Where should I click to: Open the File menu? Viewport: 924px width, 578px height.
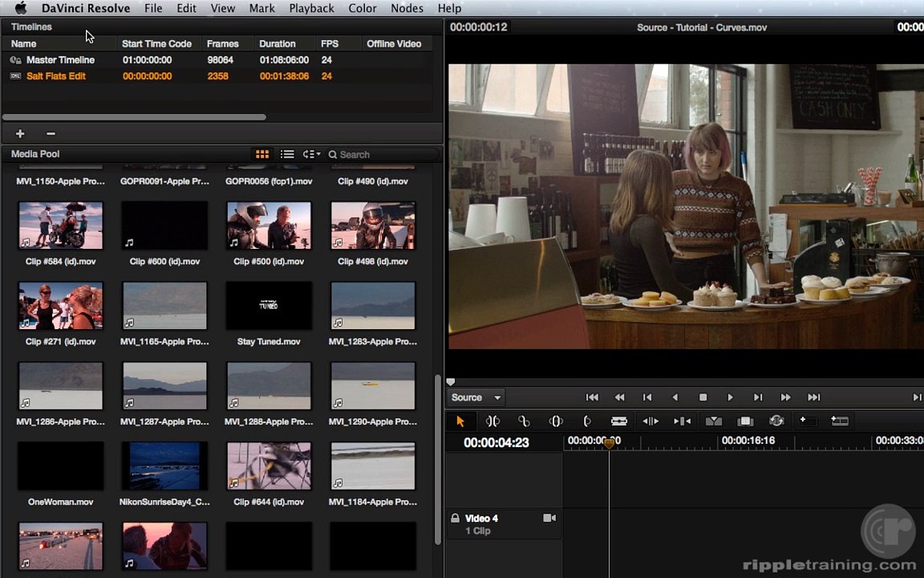(x=153, y=8)
